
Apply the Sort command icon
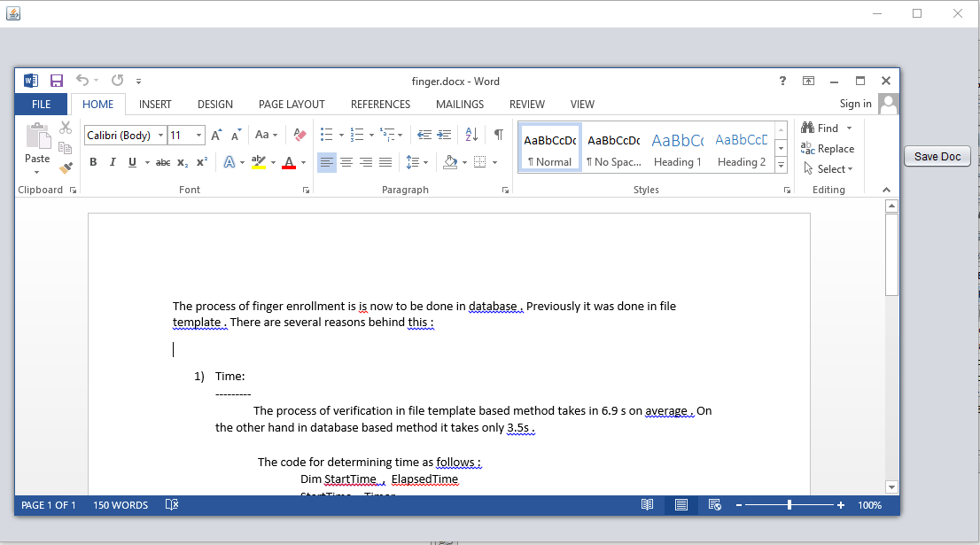point(471,134)
